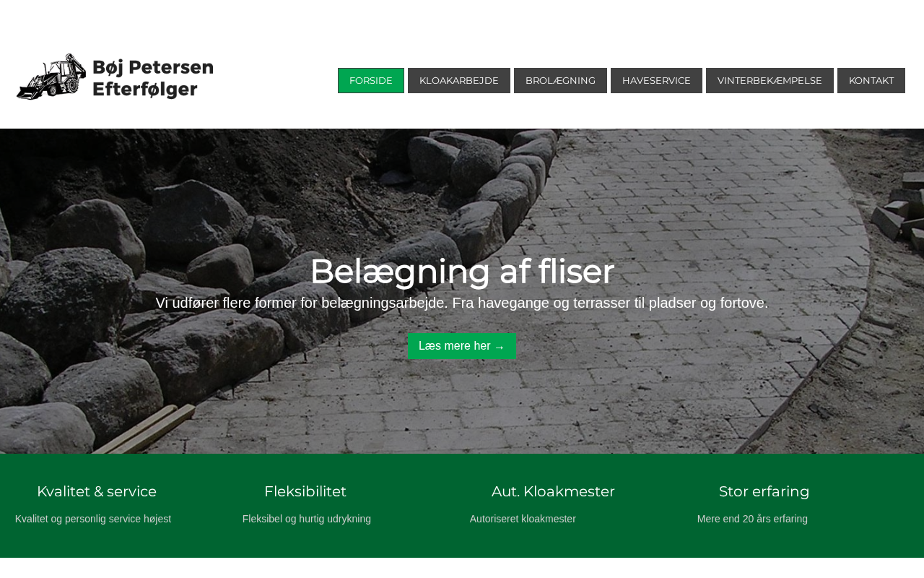Click the 'Stor erfaring' heading

(x=764, y=491)
